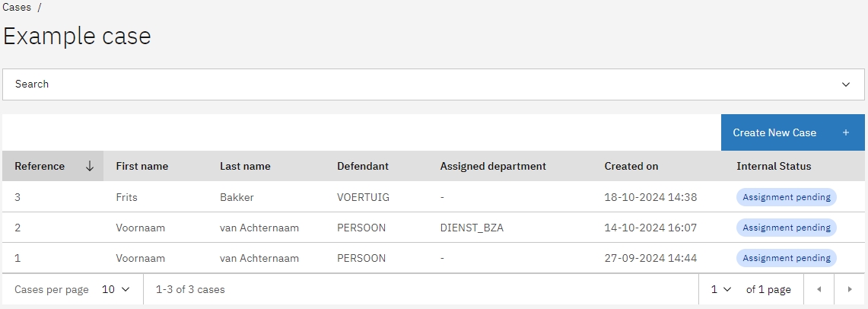Expand the Search panel chevron

(x=846, y=84)
